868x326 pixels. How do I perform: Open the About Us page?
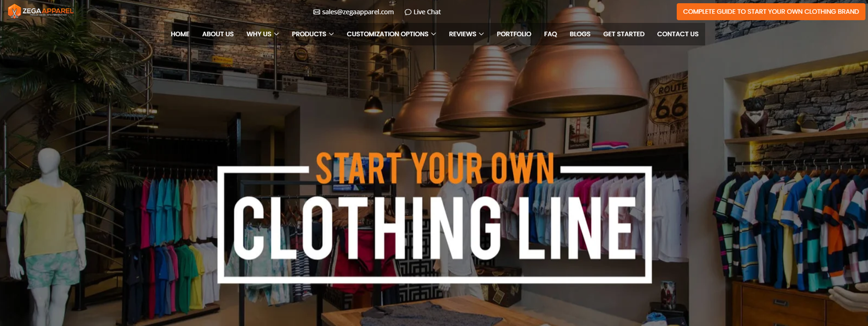(218, 34)
